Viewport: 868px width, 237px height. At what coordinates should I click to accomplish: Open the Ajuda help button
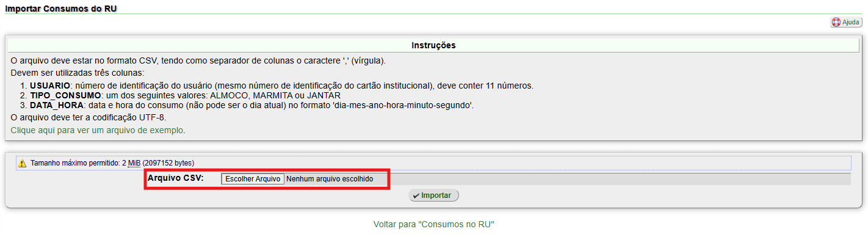point(846,22)
